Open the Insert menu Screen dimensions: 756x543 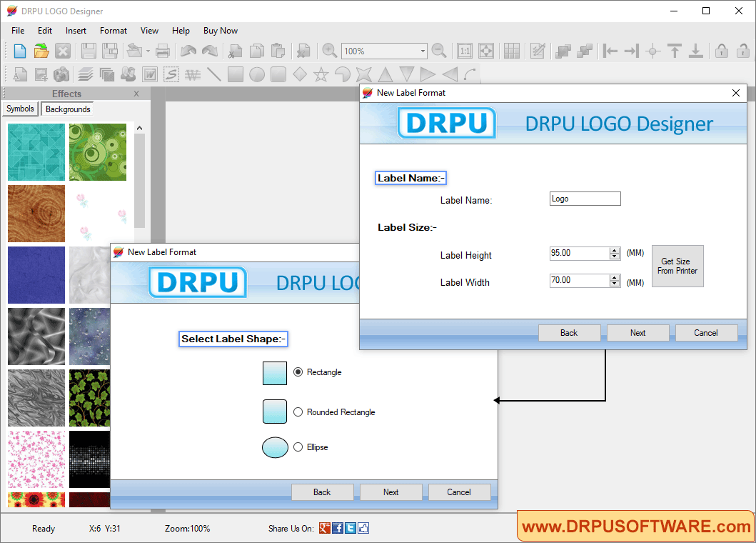coord(76,31)
